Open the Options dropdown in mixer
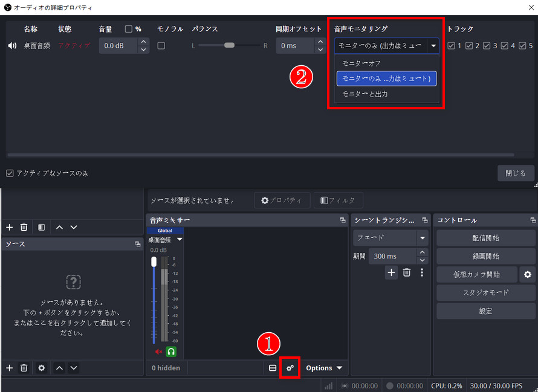 (x=323, y=368)
